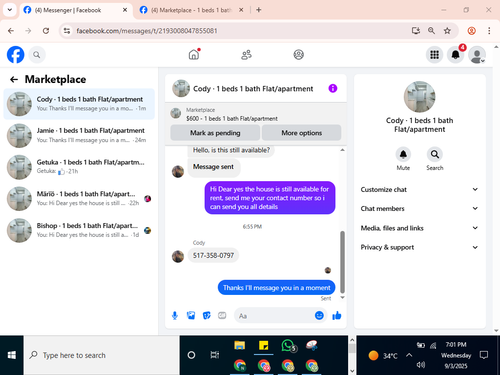Viewport: 500px width, 375px height.
Task: Send a thumbs-up like
Action: pyautogui.click(x=337, y=315)
